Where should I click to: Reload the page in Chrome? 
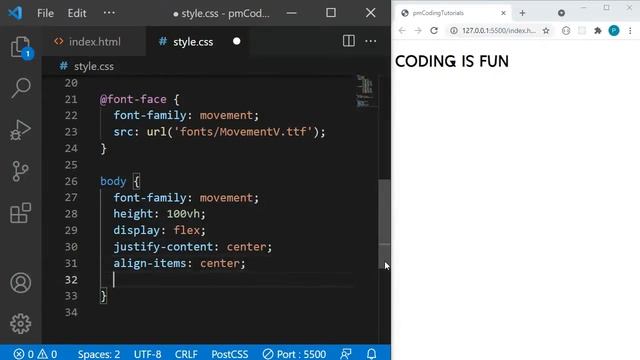(434, 31)
